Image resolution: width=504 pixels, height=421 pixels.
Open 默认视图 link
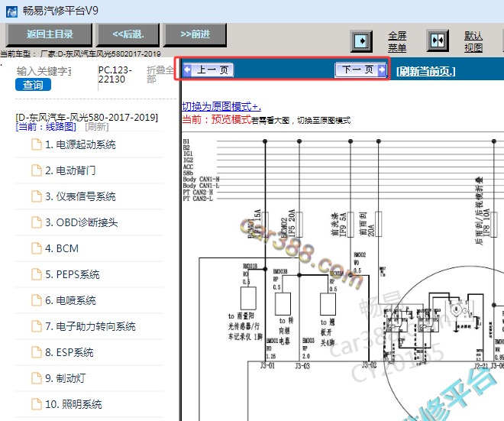473,42
